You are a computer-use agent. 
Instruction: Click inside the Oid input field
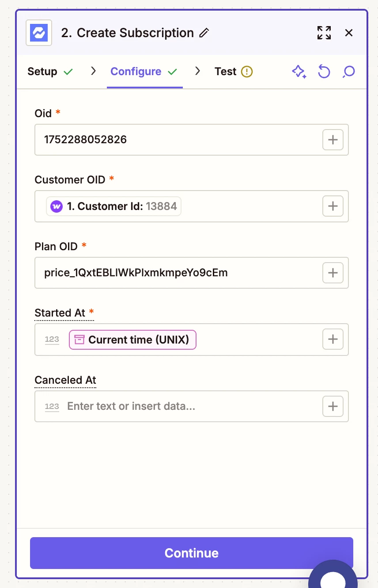click(192, 140)
